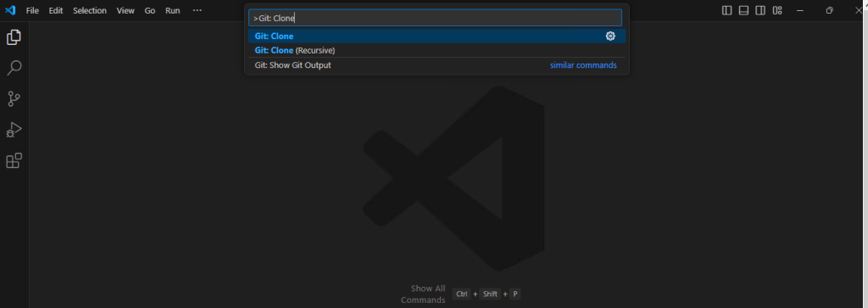868x308 pixels.
Task: Select the Git: Clone (Recursive) command
Action: click(x=437, y=50)
